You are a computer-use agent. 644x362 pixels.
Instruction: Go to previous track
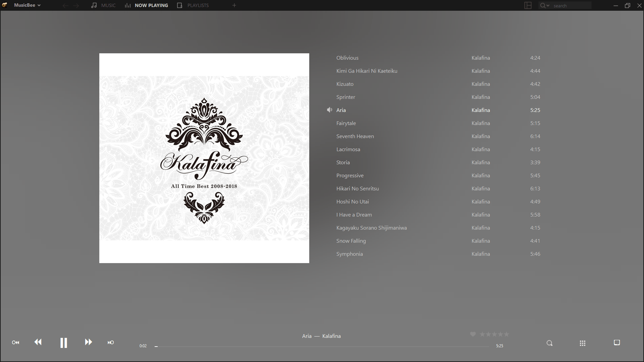(x=38, y=342)
